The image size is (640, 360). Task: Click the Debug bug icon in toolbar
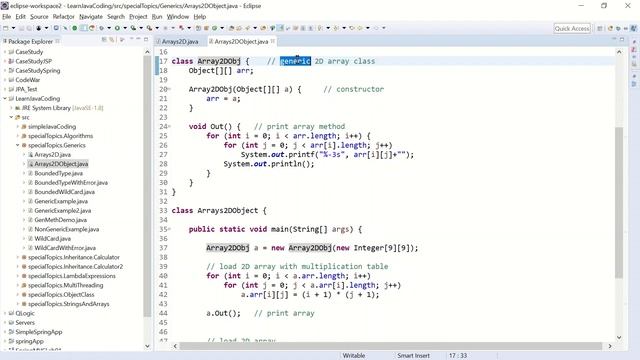coord(101,28)
